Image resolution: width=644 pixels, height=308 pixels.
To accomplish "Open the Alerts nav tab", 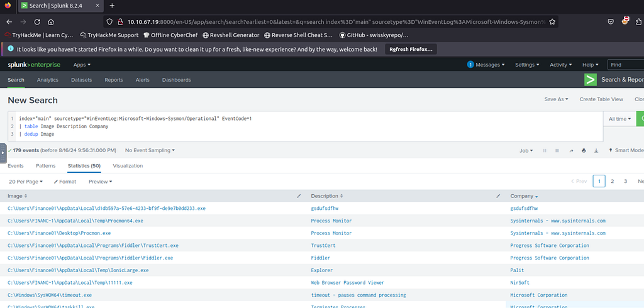I will click(x=143, y=80).
